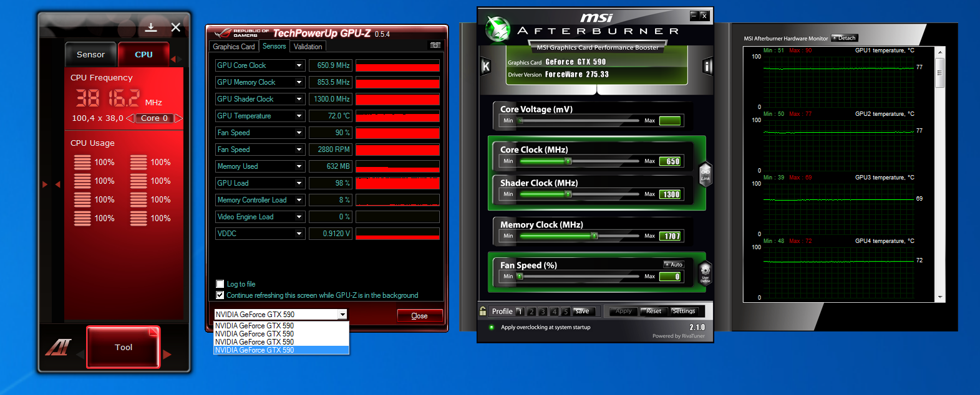The width and height of the screenshot is (980, 395).
Task: Click the ASUS AI Suite logo icon
Action: pyautogui.click(x=58, y=347)
